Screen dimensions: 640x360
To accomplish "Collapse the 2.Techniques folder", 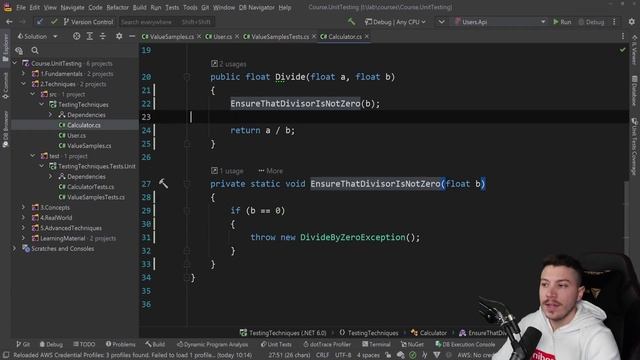I will coord(24,84).
